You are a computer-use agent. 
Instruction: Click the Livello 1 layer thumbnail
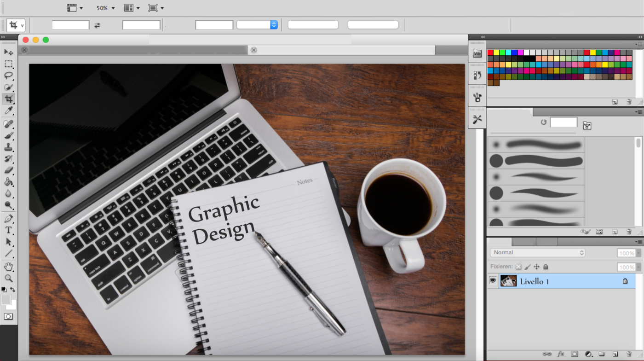[508, 281]
